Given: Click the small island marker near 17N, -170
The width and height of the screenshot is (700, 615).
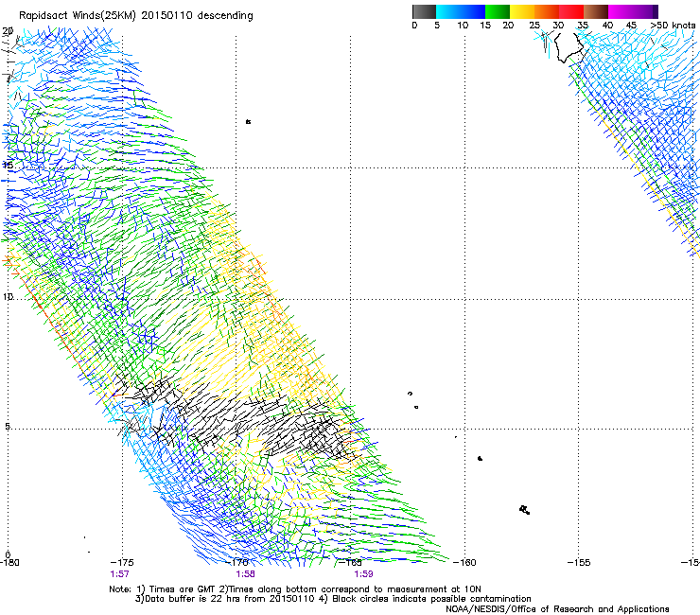Looking at the screenshot, I should pos(248,121).
